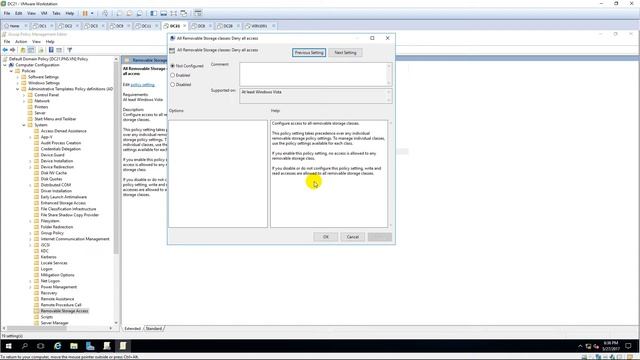Open File Explorer from taskbar

point(74,346)
